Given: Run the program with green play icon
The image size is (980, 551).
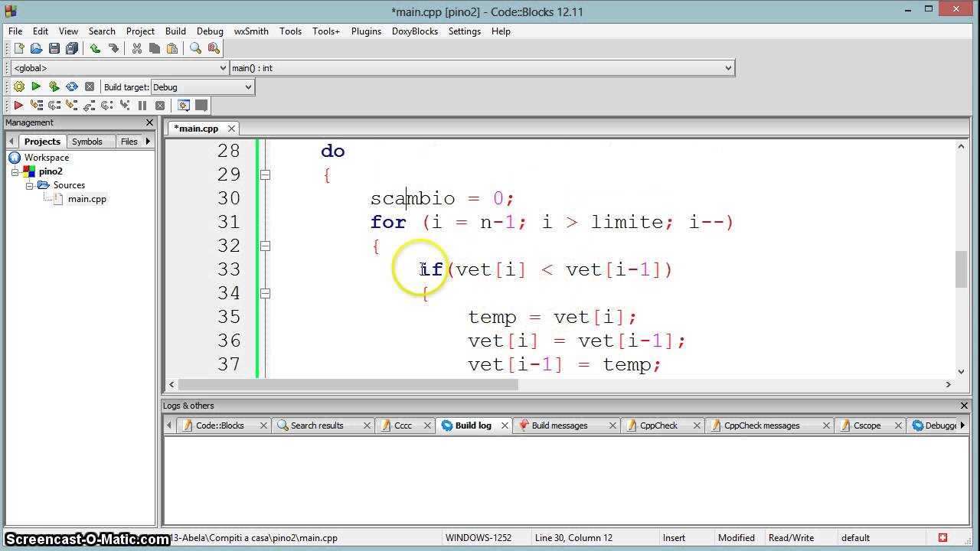Looking at the screenshot, I should pos(36,87).
